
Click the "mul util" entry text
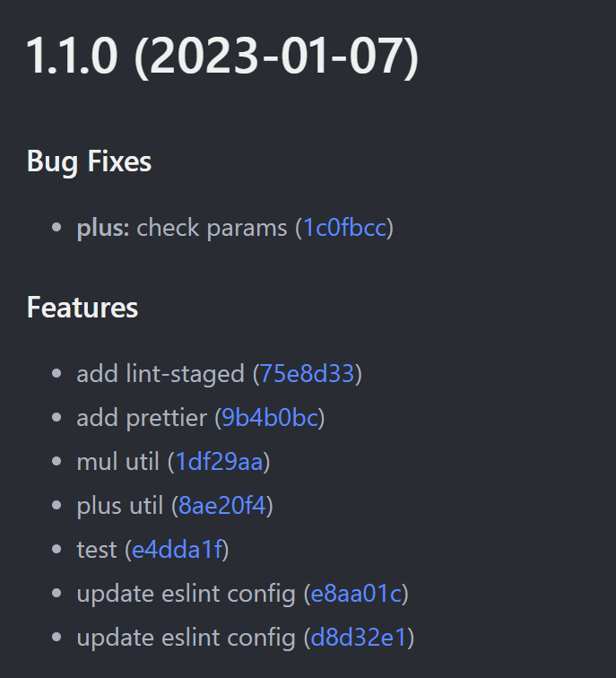(118, 462)
